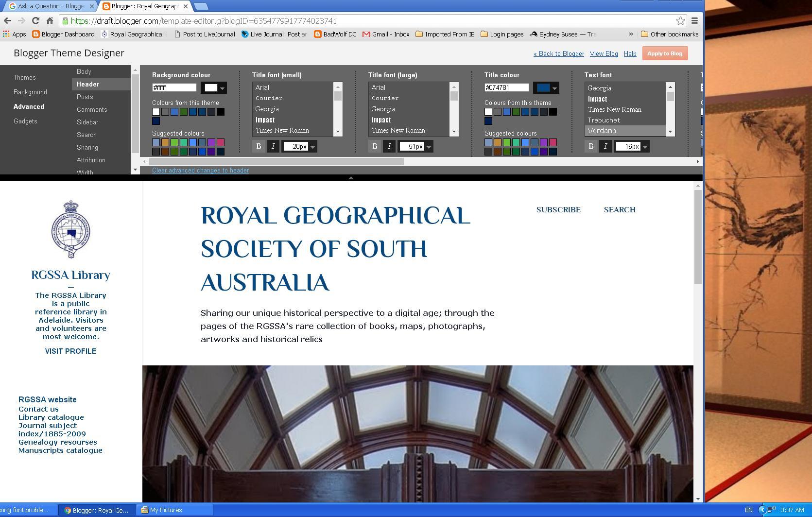Bookmark this page with the star icon
812x517 pixels.
680,21
